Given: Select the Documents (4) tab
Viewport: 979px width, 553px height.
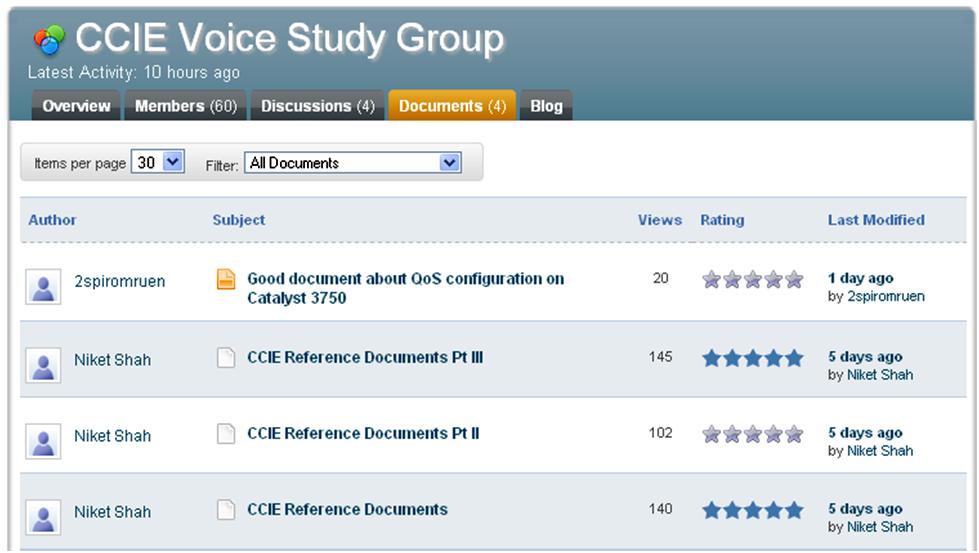Looking at the screenshot, I should [452, 105].
